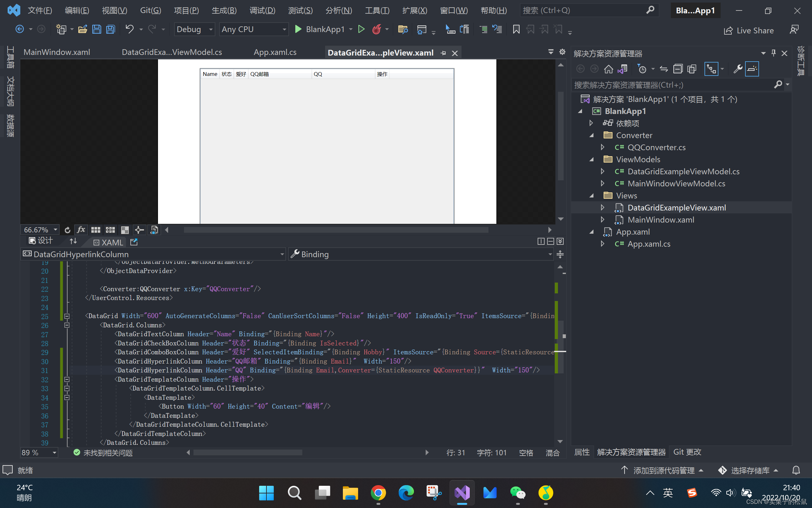The height and width of the screenshot is (508, 812).
Task: Click the designer refresh icon
Action: point(67,230)
